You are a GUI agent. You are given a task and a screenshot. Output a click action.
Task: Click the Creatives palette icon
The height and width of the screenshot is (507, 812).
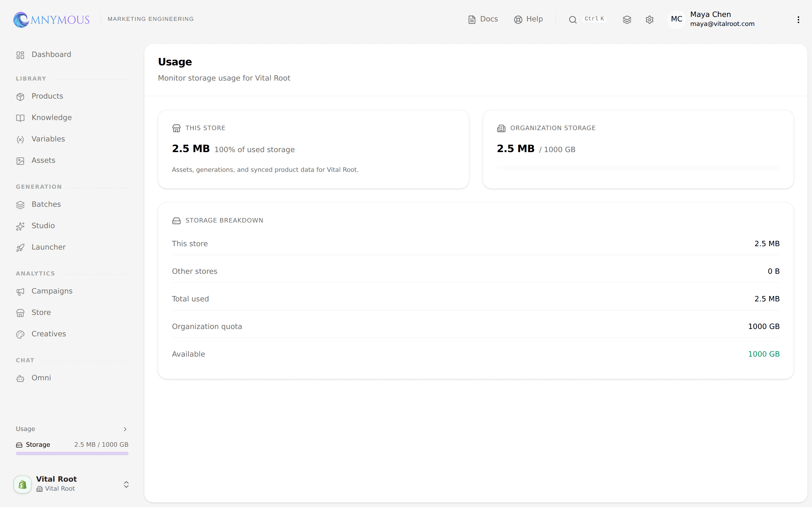[x=21, y=334]
